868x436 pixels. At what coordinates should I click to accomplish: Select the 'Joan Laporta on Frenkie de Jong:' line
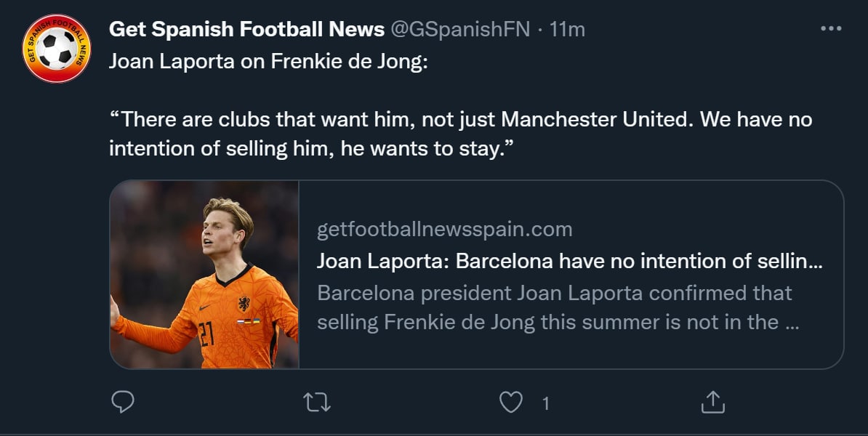point(268,61)
